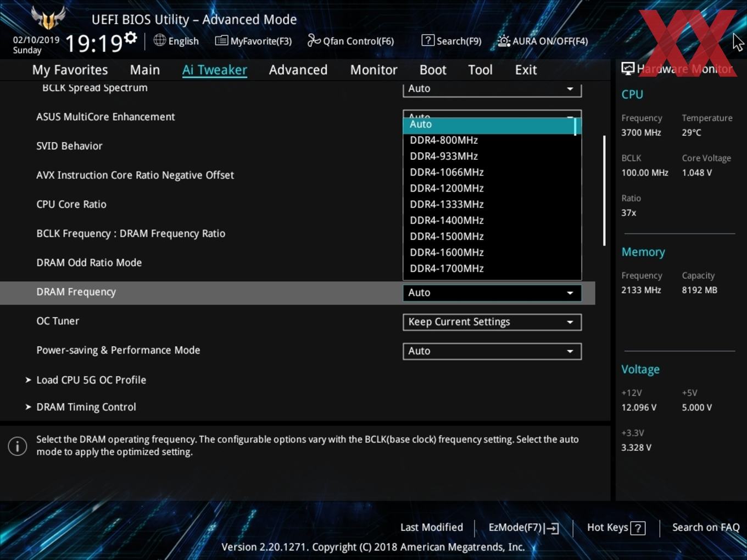Click Search on FAQ
This screenshot has height=560, width=747.
706,527
